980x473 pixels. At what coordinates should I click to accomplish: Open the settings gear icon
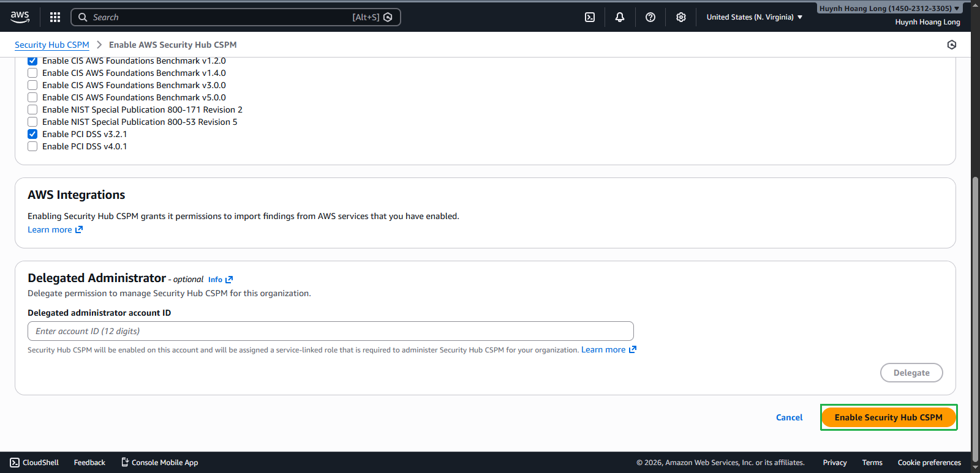coord(681,17)
